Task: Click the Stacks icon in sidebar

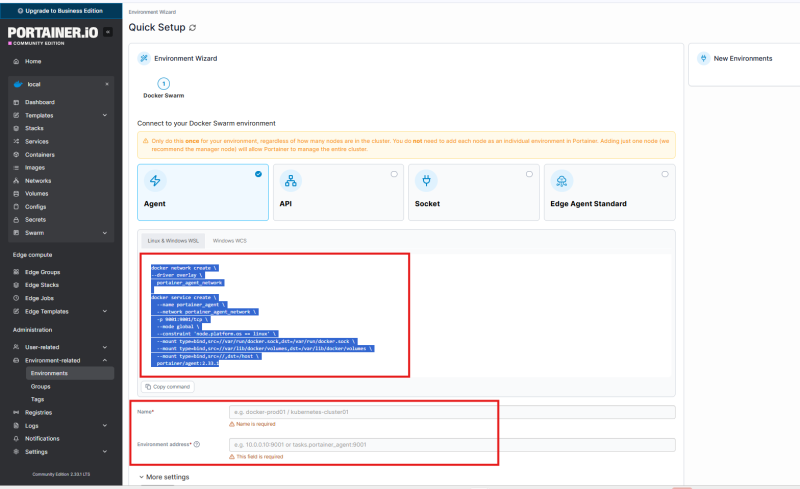Action: coord(16,128)
